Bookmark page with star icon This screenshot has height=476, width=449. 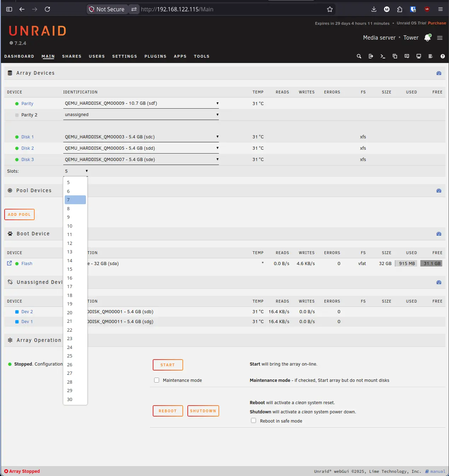[330, 9]
